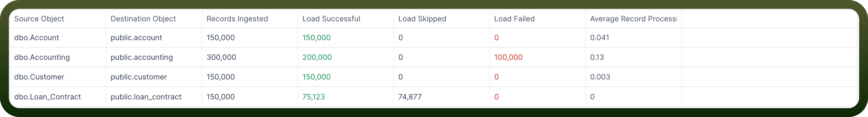This screenshot has width=868, height=117.
Task: Click the red 100,000 failed value
Action: 508,57
